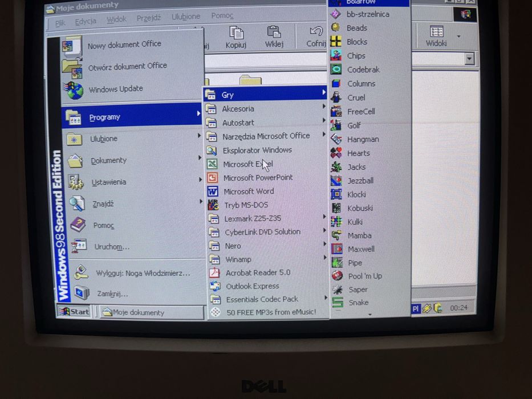Open the Dokumenty submenu
The height and width of the screenshot is (399, 532).
click(x=133, y=161)
